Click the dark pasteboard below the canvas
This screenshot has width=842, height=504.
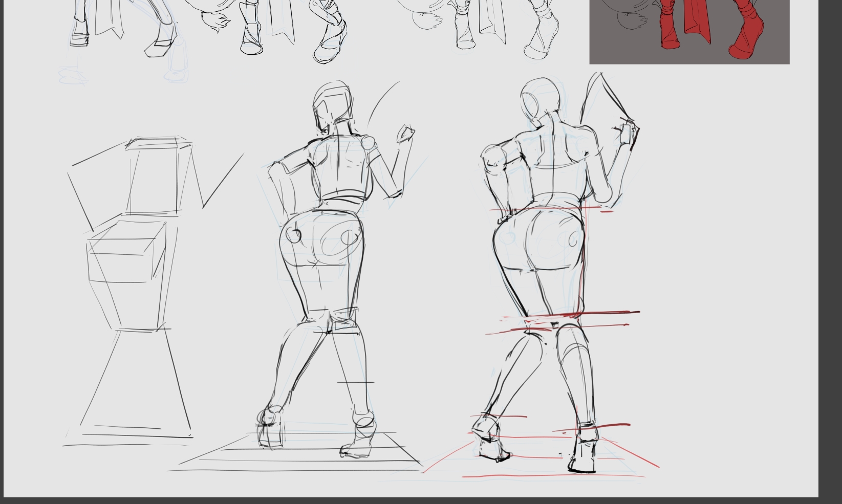pos(409,500)
